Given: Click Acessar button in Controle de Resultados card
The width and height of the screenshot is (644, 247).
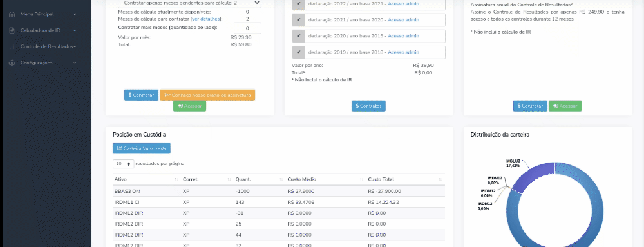Looking at the screenshot, I should 565,106.
